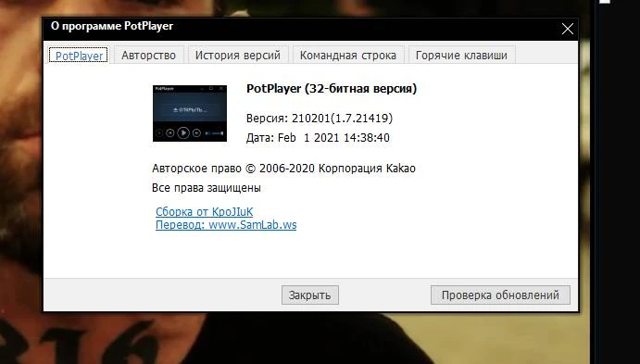Click the Проверка обновлений button
Viewport: 640px width, 364px height.
[x=500, y=295]
